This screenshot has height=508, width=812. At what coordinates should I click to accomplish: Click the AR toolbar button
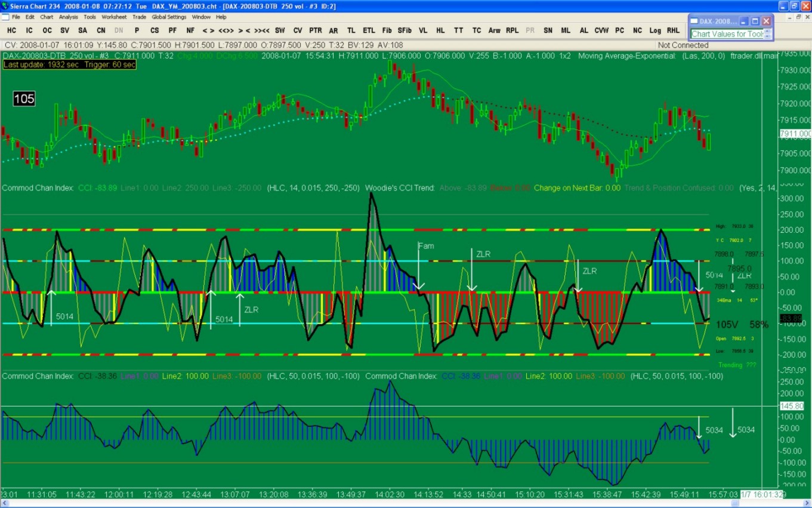(334, 30)
